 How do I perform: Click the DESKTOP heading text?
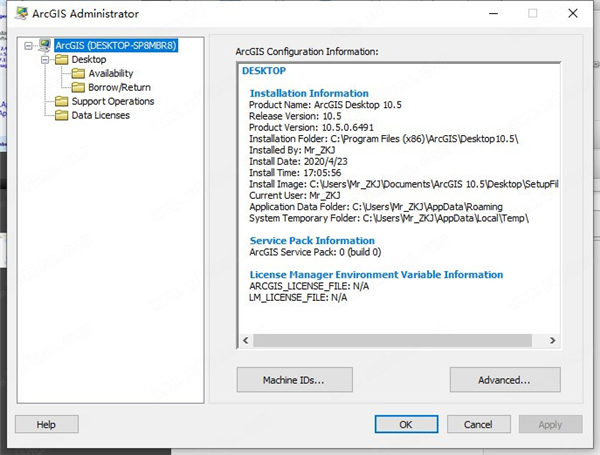click(264, 71)
